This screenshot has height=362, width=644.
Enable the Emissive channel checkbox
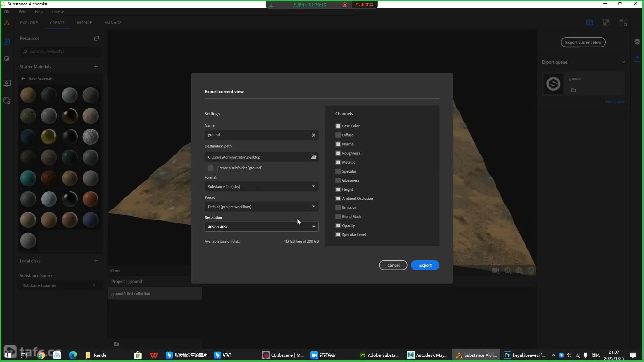[x=338, y=207]
